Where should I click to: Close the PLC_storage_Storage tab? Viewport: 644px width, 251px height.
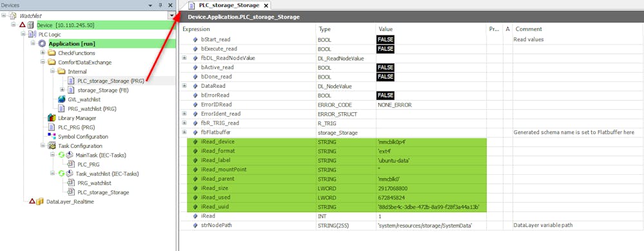pyautogui.click(x=266, y=6)
